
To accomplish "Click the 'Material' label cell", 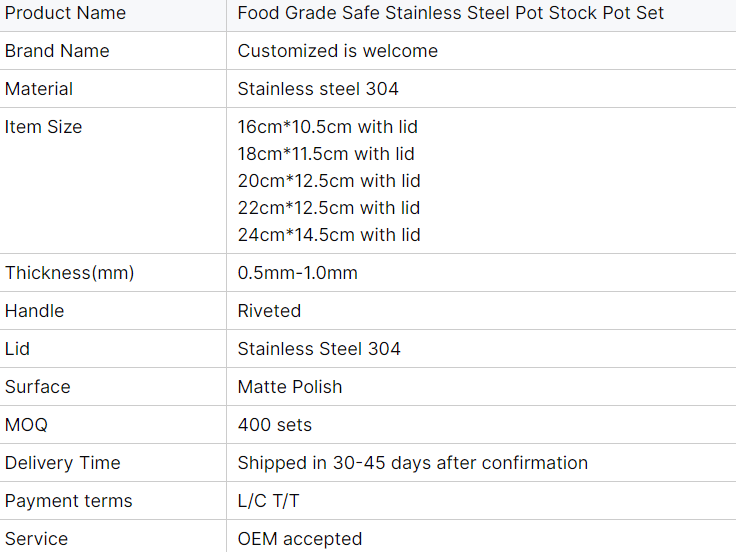I will point(39,89).
